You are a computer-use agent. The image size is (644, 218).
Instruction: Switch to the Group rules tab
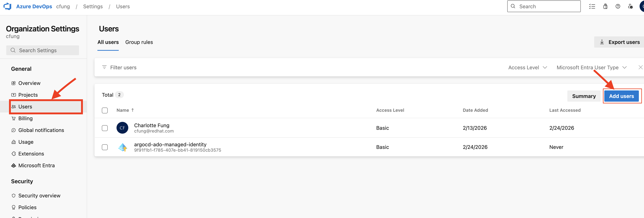[139, 42]
